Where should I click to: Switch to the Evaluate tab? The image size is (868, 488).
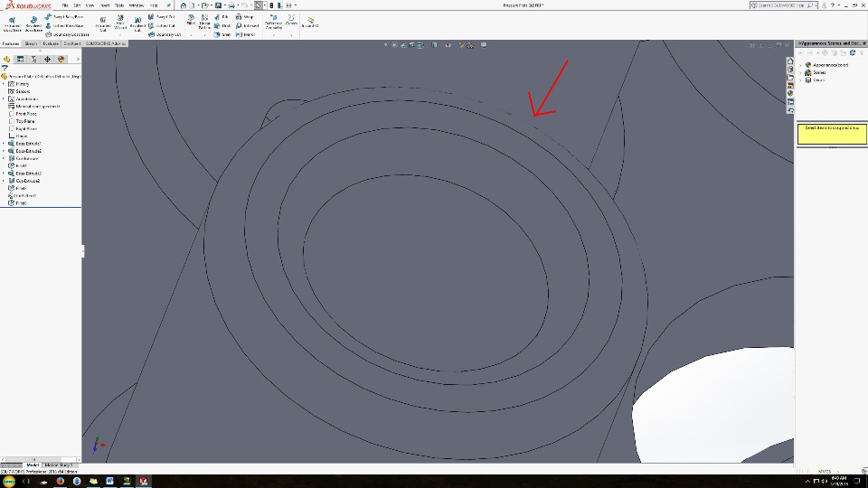coord(51,43)
